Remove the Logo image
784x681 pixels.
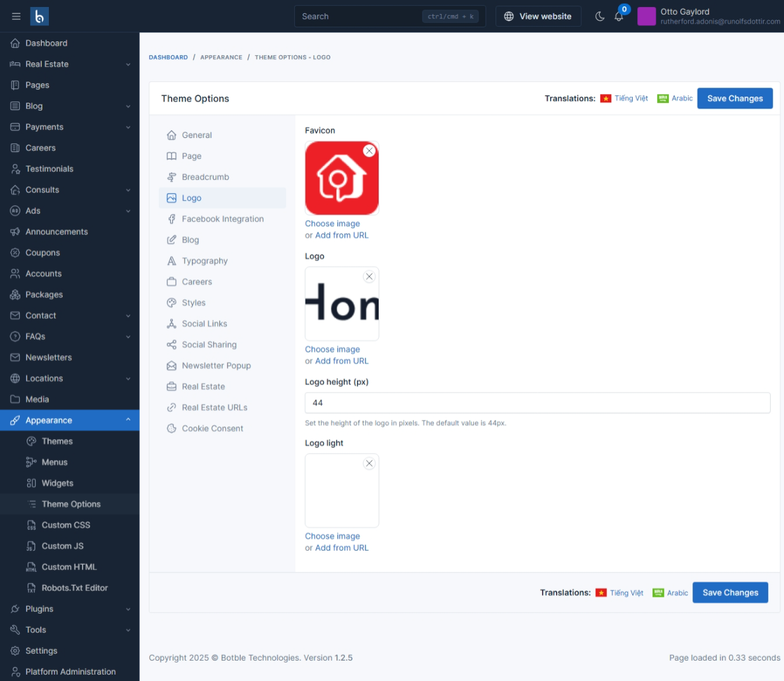pyautogui.click(x=369, y=276)
